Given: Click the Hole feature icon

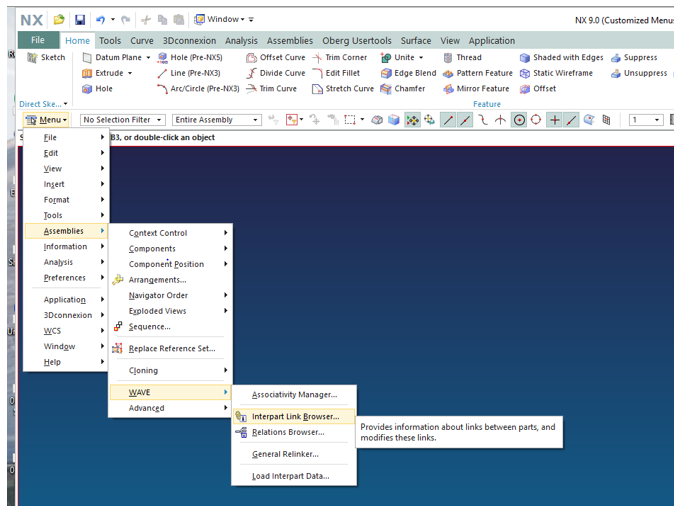Looking at the screenshot, I should coord(87,89).
